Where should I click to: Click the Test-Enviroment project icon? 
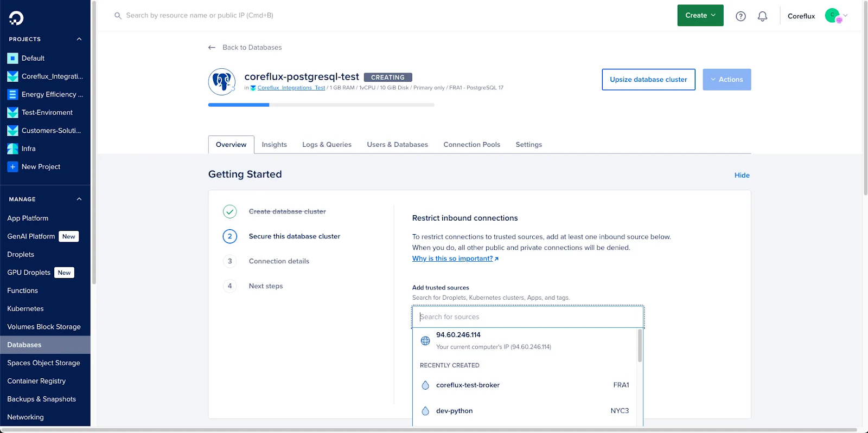(x=12, y=113)
